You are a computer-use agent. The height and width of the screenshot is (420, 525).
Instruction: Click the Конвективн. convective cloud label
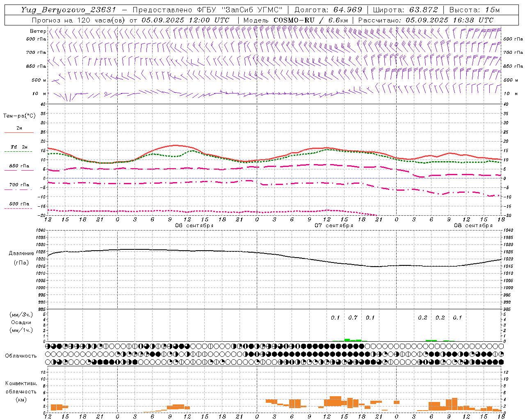pos(21,383)
